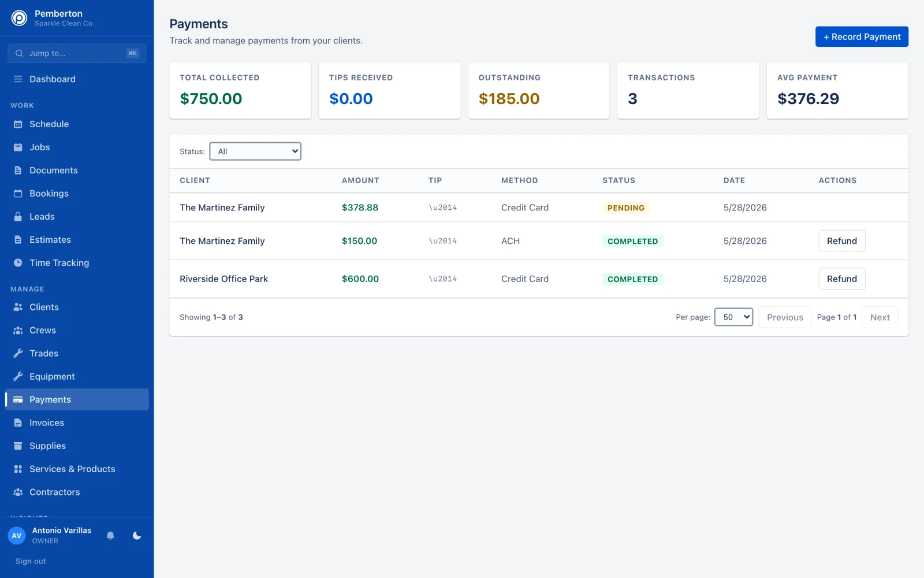Click the Tips Received card
Image resolution: width=924 pixels, height=578 pixels.
(390, 91)
